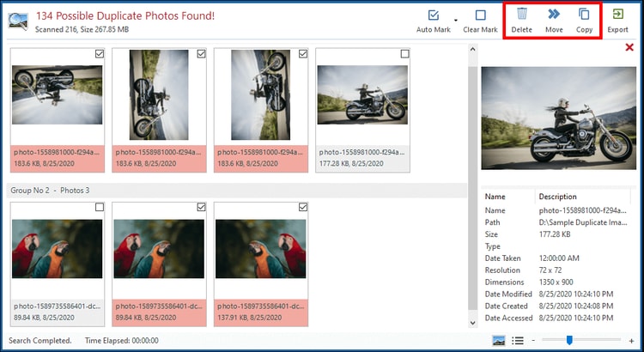644x352 pixels.
Task: Switch to list view icon
Action: 518,341
